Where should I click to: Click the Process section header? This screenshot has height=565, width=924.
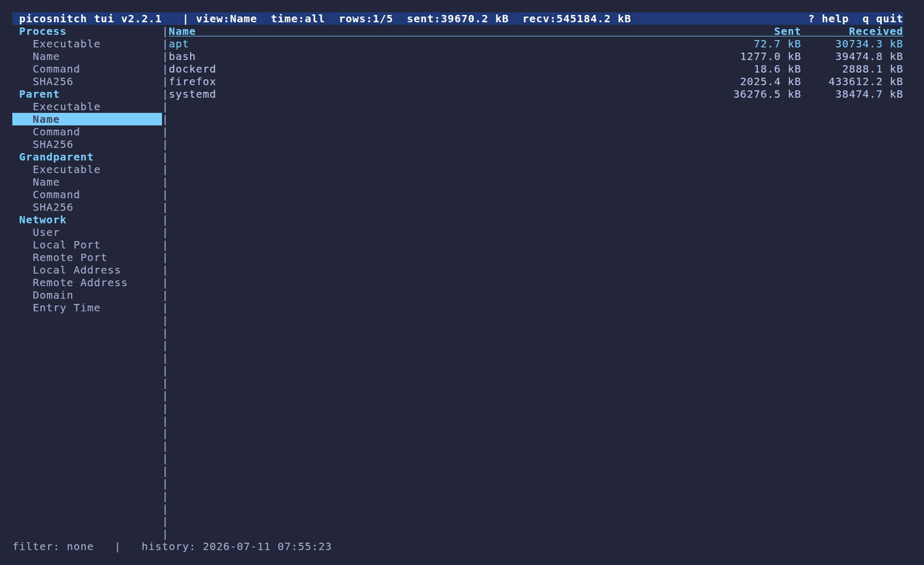pyautogui.click(x=43, y=31)
